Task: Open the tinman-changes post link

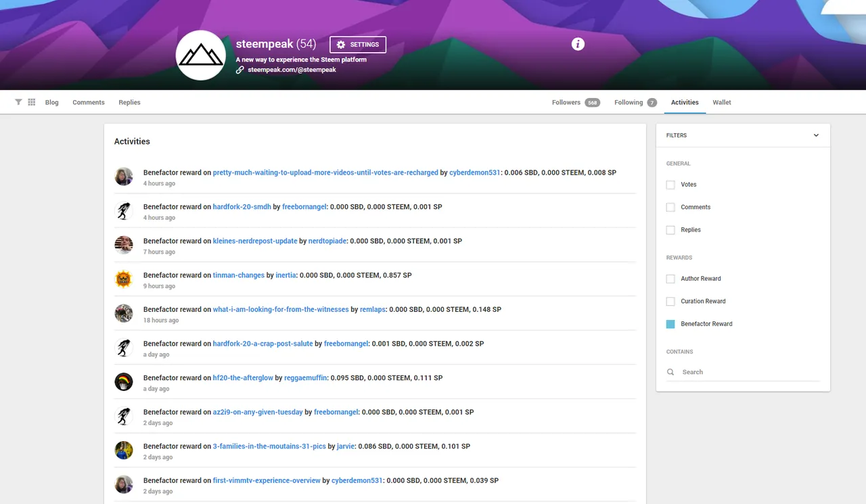Action: point(239,275)
